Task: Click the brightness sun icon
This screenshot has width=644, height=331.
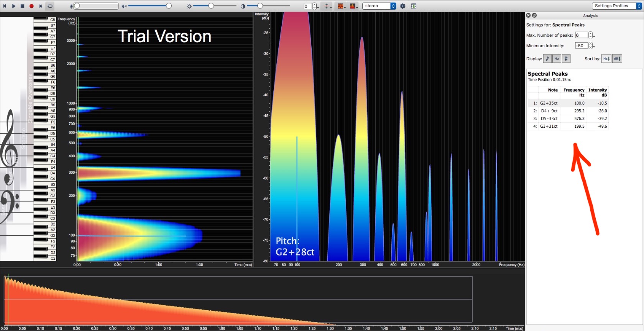Action: click(x=189, y=6)
